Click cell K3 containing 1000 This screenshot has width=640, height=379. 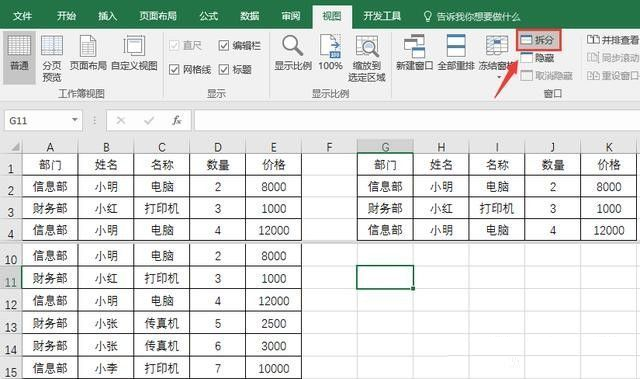click(609, 208)
